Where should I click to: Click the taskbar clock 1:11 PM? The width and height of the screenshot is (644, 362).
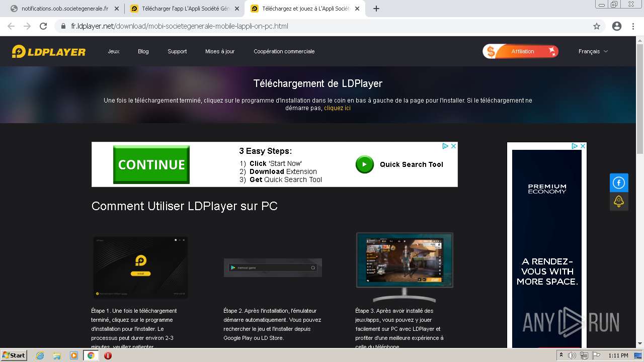[x=618, y=355]
